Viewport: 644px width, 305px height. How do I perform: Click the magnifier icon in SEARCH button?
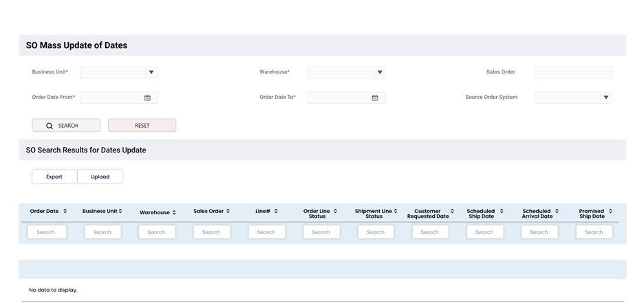tap(50, 126)
